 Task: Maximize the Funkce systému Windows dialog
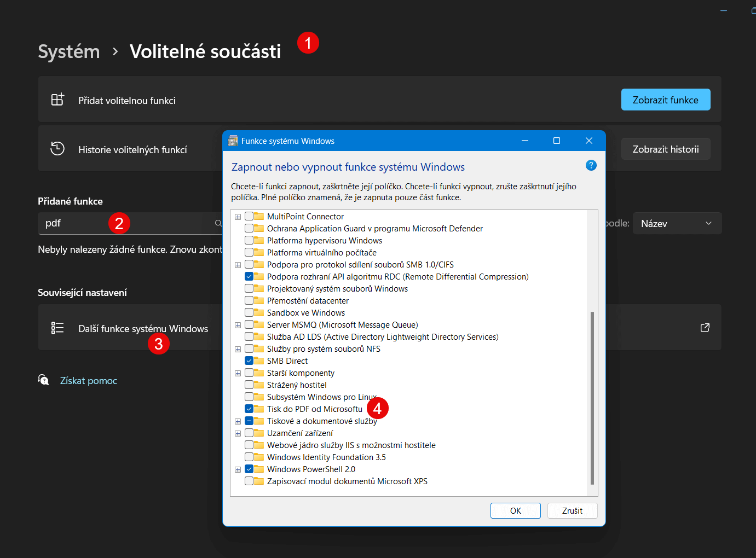click(557, 141)
